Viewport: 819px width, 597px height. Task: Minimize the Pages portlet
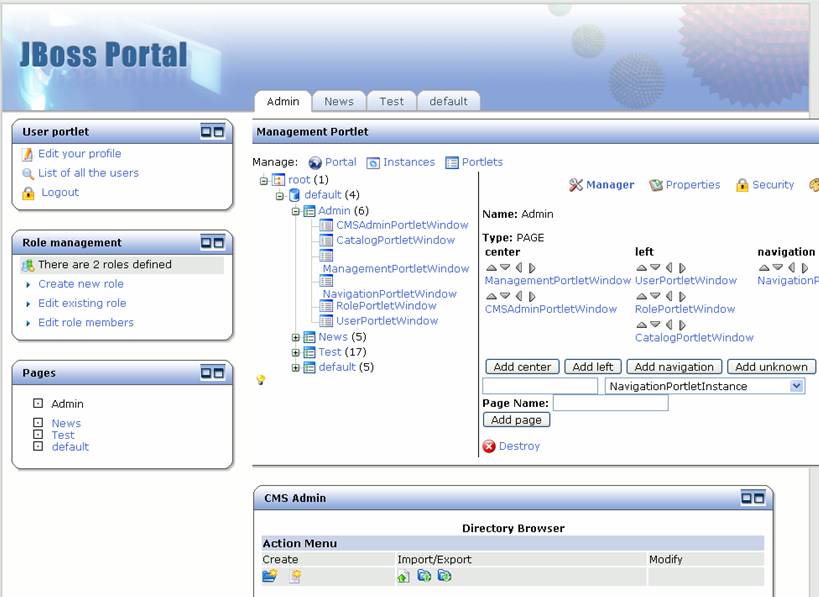pos(206,373)
